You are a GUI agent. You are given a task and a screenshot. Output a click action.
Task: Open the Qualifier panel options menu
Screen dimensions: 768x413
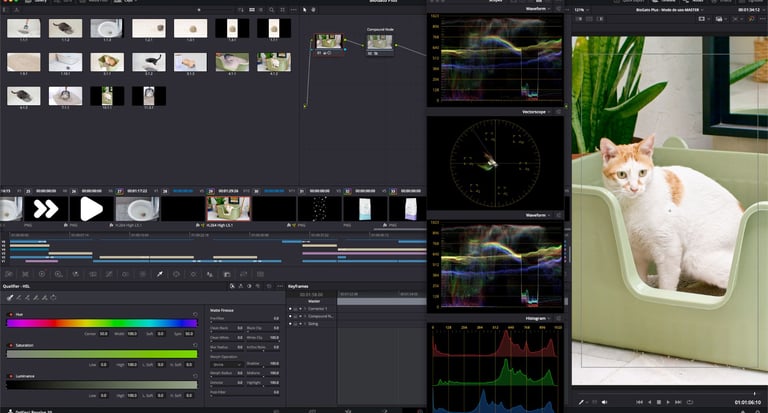tap(280, 286)
